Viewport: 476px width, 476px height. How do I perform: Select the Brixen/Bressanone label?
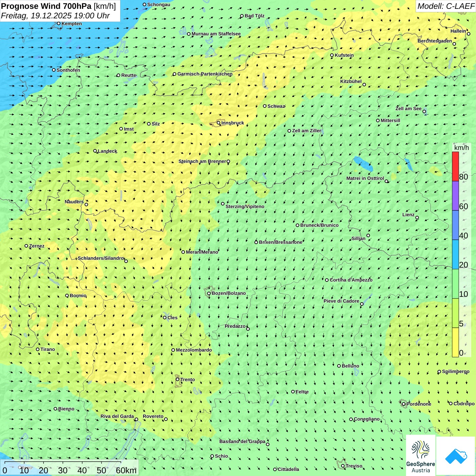click(280, 242)
